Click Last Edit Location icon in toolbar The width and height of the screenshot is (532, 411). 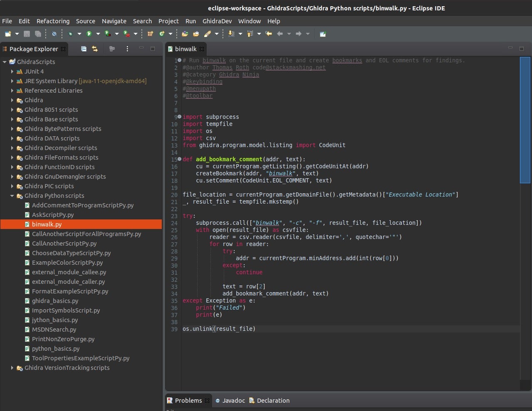[x=269, y=34]
